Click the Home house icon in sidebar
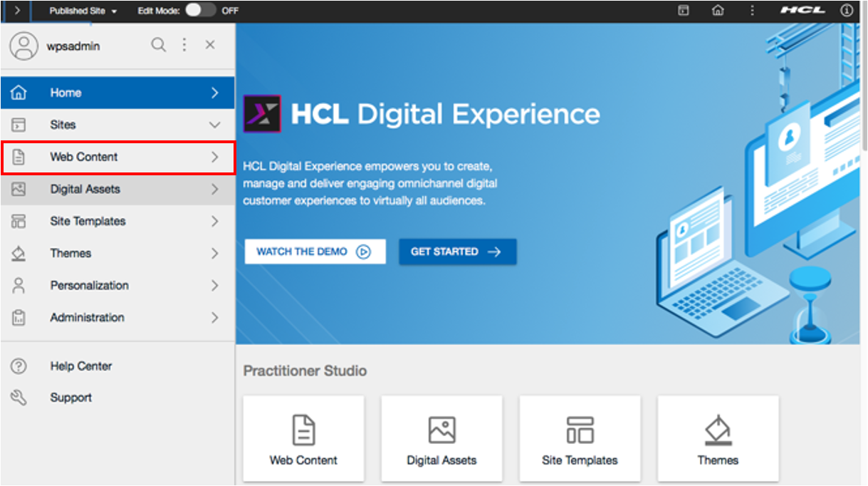 19,93
